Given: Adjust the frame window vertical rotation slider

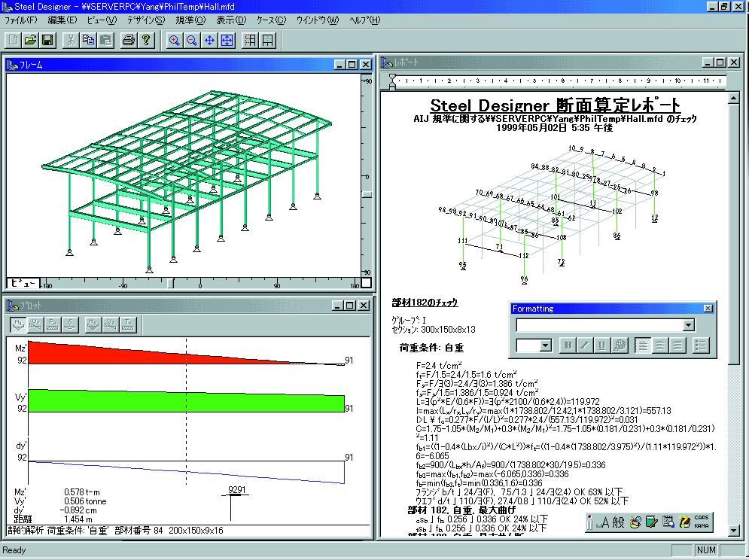Looking at the screenshot, I should (x=367, y=194).
